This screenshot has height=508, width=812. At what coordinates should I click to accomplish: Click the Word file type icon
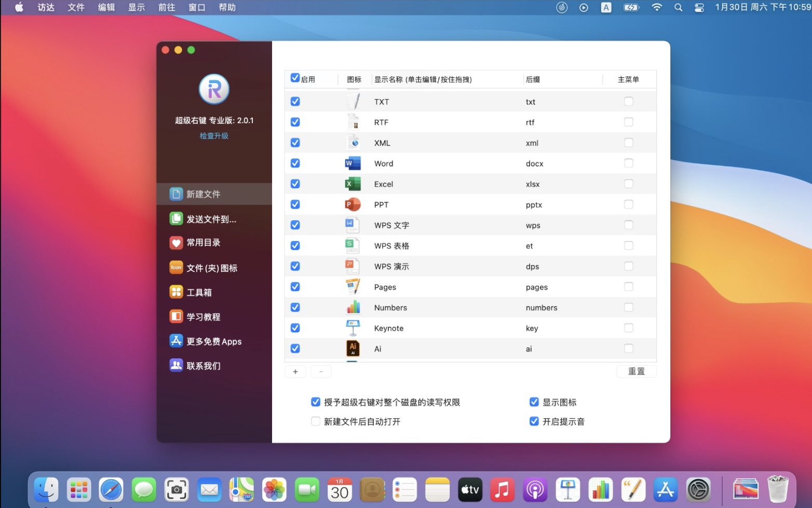point(353,163)
